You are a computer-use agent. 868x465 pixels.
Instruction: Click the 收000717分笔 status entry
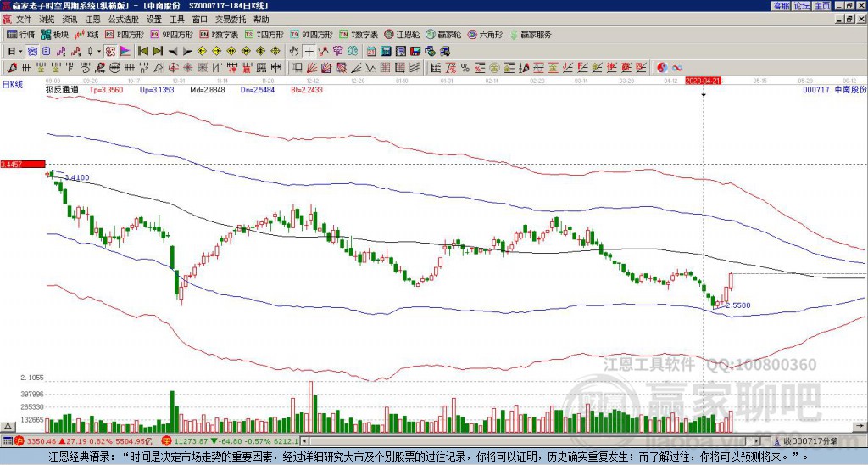pyautogui.click(x=810, y=441)
